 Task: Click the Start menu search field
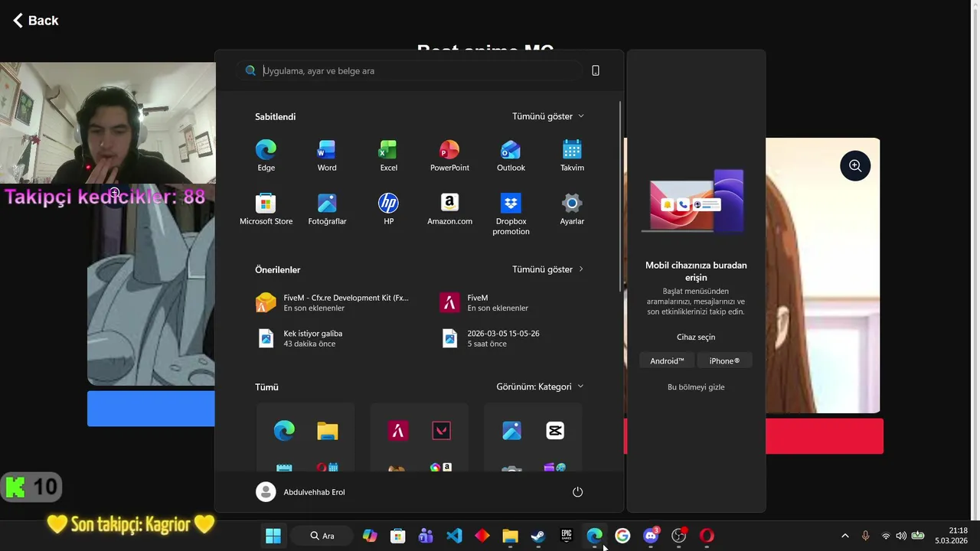[410, 70]
